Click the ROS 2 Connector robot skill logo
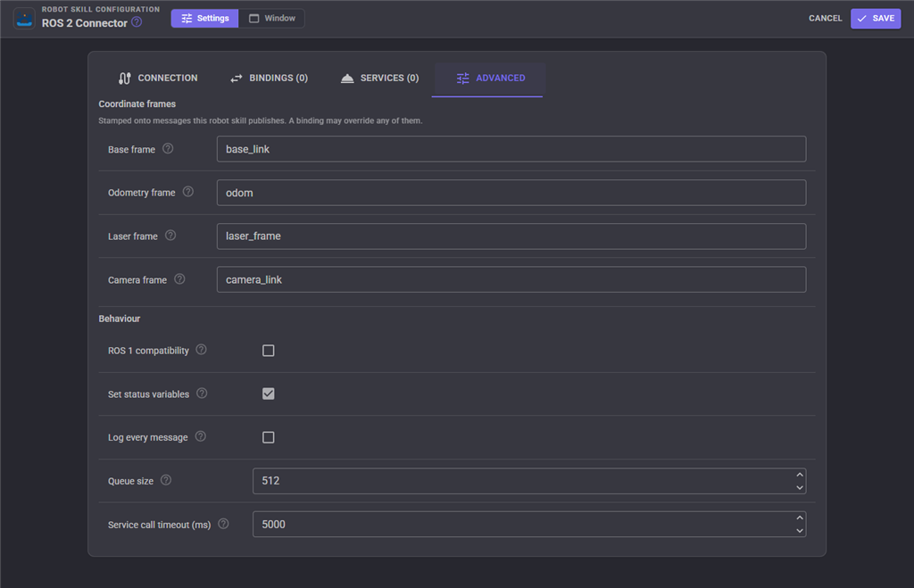The image size is (914, 588). tap(24, 19)
